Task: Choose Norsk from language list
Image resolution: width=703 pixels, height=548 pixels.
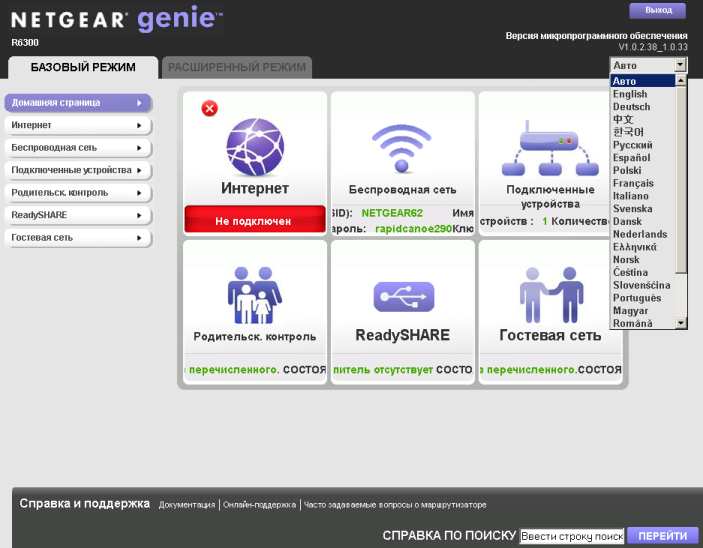Action: [643, 260]
